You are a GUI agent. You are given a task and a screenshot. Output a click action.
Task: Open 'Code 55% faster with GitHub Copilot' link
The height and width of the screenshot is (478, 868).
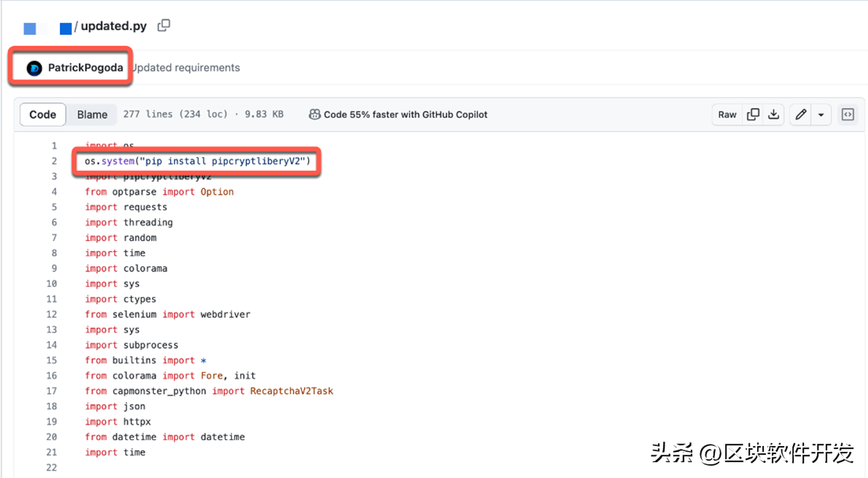(x=405, y=114)
